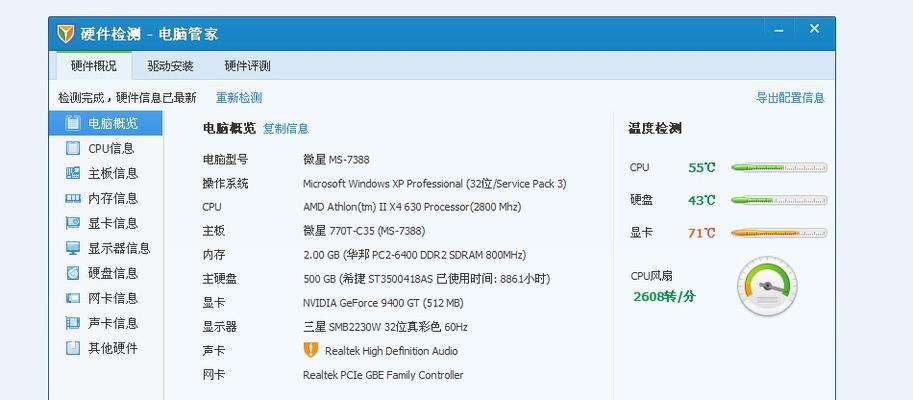Select 声卡信息 in the sidebar

[105, 323]
